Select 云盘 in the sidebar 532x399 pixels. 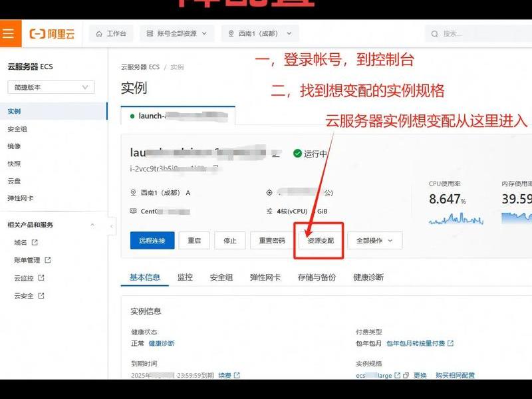coord(14,181)
